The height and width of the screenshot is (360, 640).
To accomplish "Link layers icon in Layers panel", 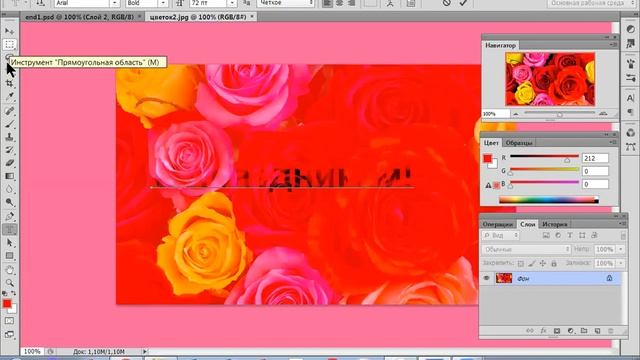I will coord(530,331).
